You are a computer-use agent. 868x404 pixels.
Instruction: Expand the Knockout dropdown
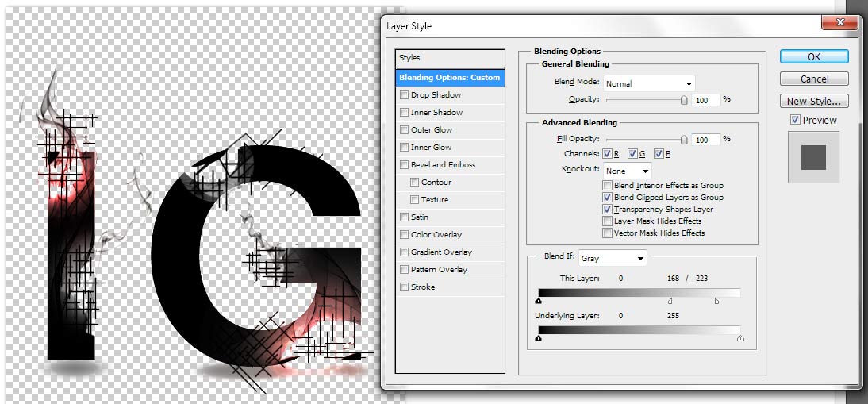click(x=628, y=171)
